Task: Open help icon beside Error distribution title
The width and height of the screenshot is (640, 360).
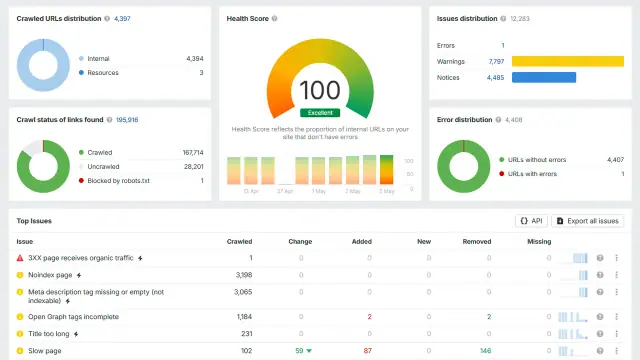Action: [x=498, y=120]
